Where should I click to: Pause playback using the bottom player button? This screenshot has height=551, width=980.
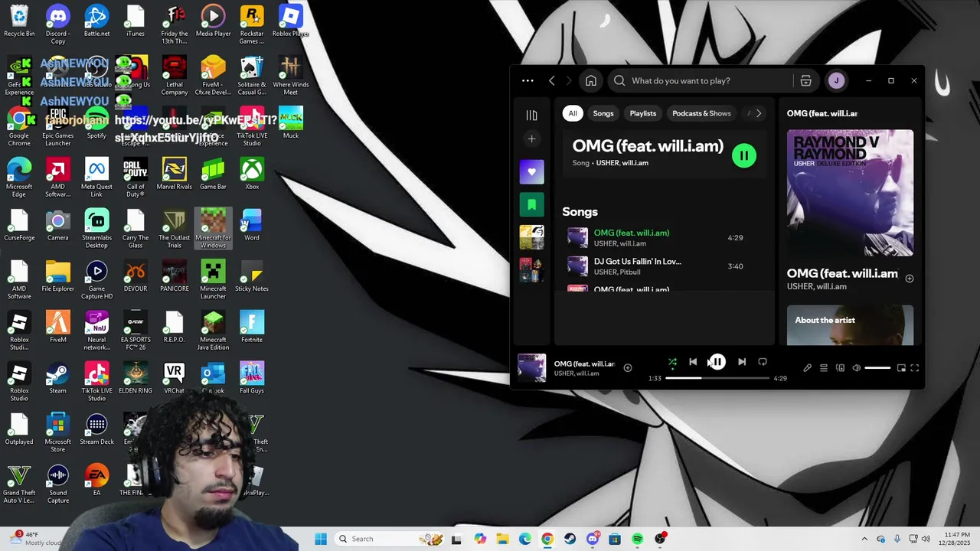point(717,362)
